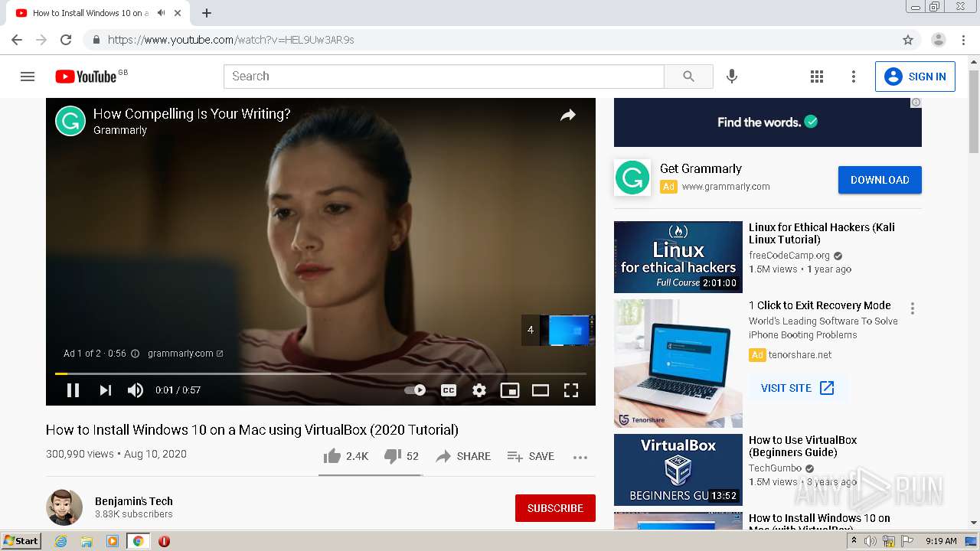Image resolution: width=980 pixels, height=551 pixels.
Task: Open the Benjamin's Tech channel name
Action: pos(134,501)
